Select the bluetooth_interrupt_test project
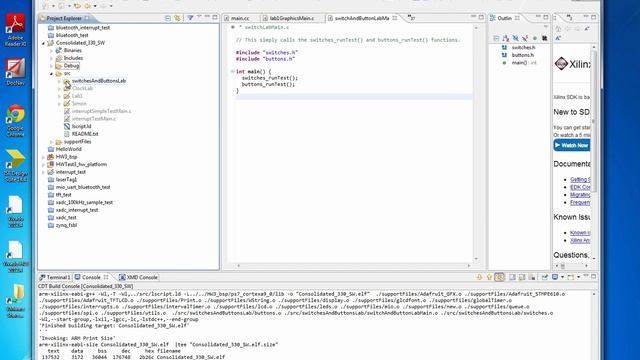 [82, 28]
